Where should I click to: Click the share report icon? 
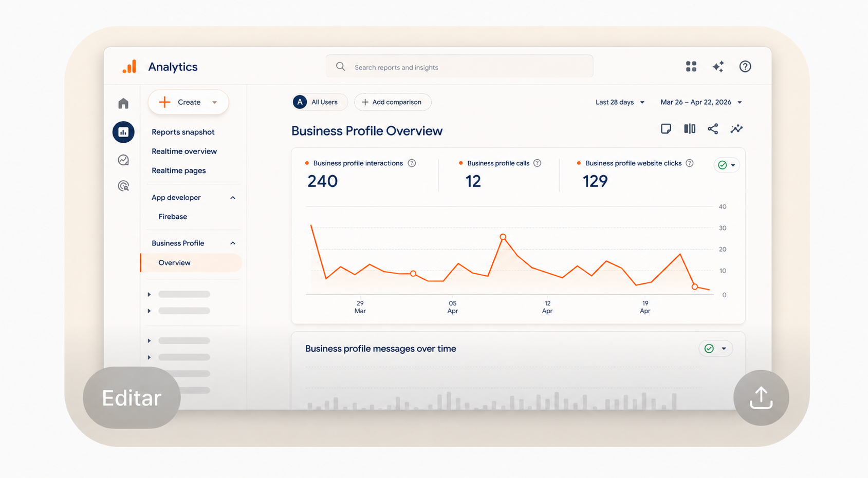pyautogui.click(x=713, y=129)
